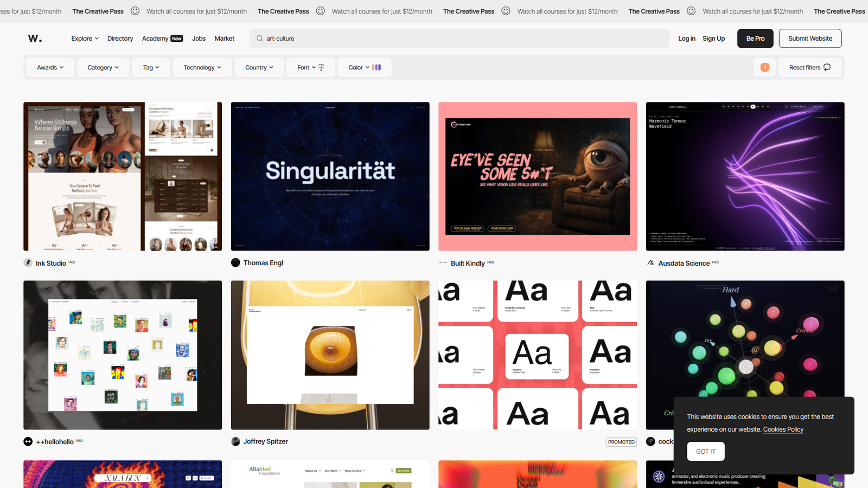Click the Log in link
The width and height of the screenshot is (868, 488).
[x=687, y=38]
